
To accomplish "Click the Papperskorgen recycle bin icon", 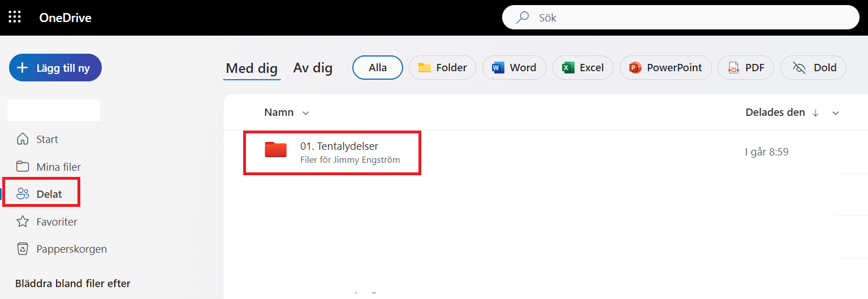I will [x=23, y=249].
